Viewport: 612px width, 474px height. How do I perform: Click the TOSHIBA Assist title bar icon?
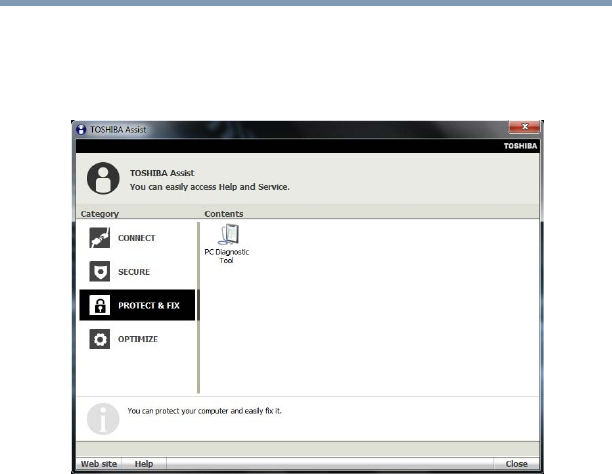[x=81, y=130]
